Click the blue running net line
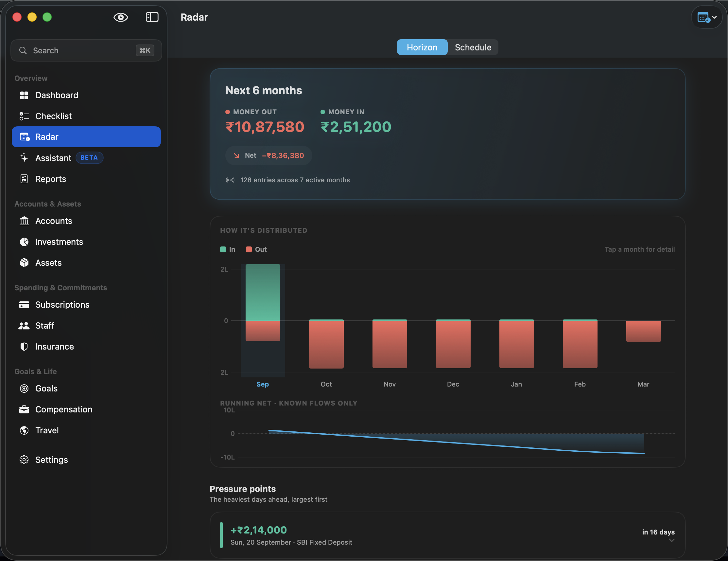The height and width of the screenshot is (561, 728). (456, 443)
